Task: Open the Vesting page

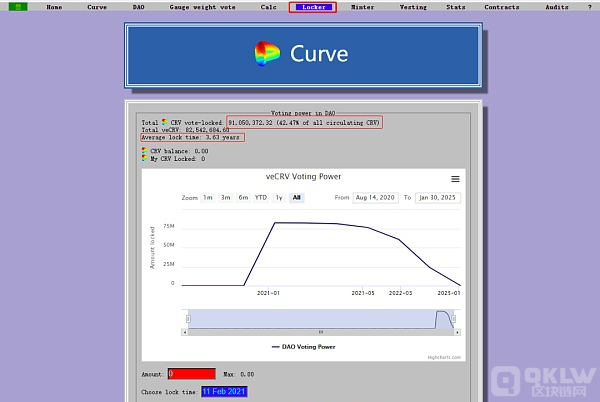Action: [x=413, y=7]
